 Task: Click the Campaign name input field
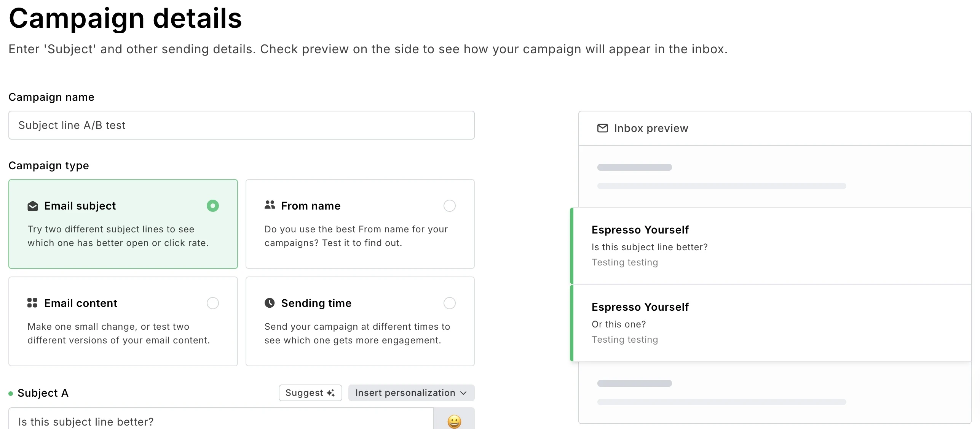pyautogui.click(x=241, y=125)
